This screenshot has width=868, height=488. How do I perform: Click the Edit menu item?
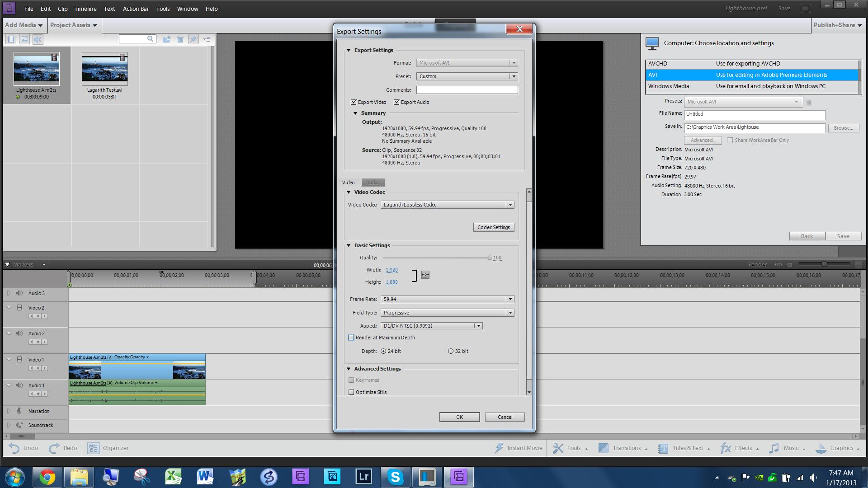pyautogui.click(x=45, y=8)
